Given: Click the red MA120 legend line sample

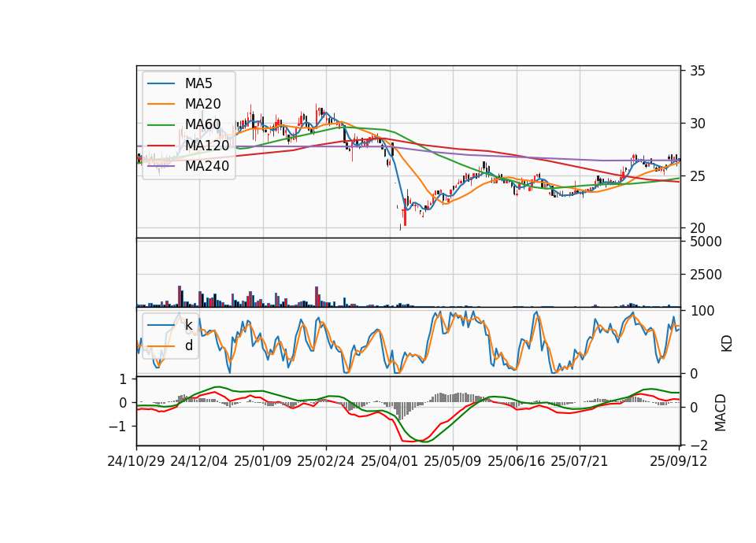Looking at the screenshot, I should pyautogui.click(x=161, y=146).
